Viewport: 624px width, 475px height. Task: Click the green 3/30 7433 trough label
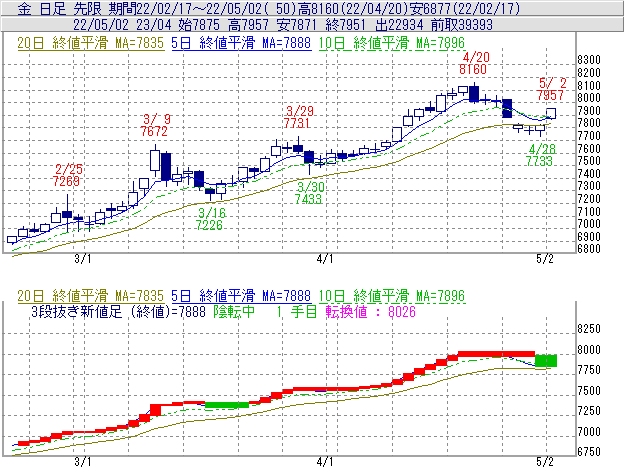click(309, 193)
